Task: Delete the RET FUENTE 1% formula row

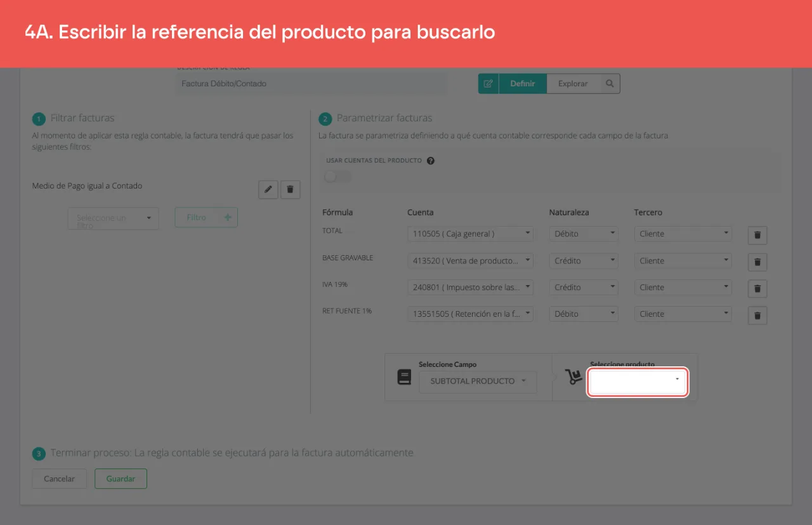Action: click(757, 315)
